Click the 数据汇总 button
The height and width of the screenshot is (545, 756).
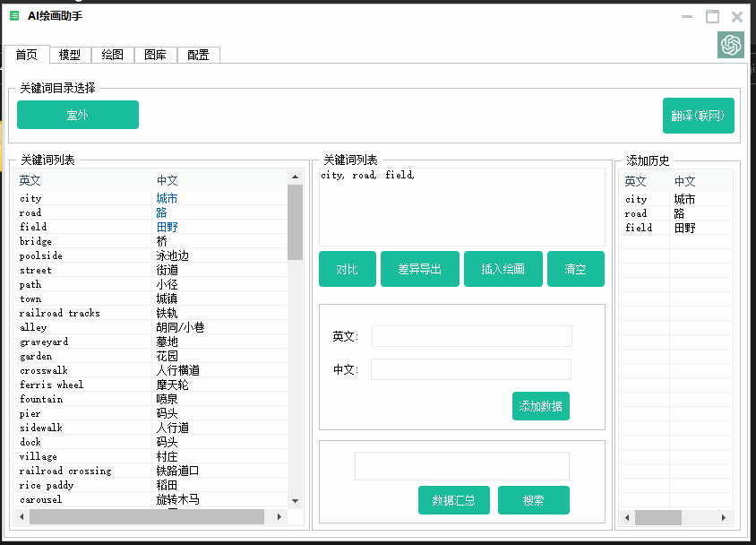[x=453, y=500]
